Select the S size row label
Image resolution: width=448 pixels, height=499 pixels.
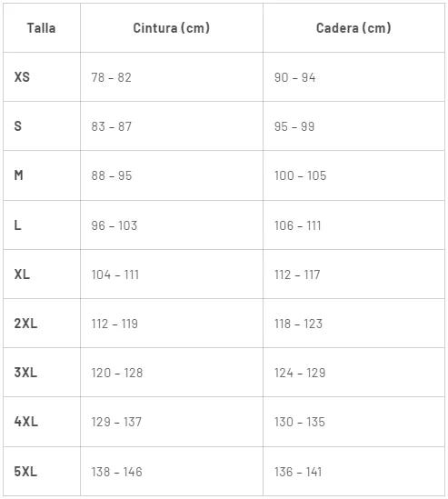click(x=18, y=126)
